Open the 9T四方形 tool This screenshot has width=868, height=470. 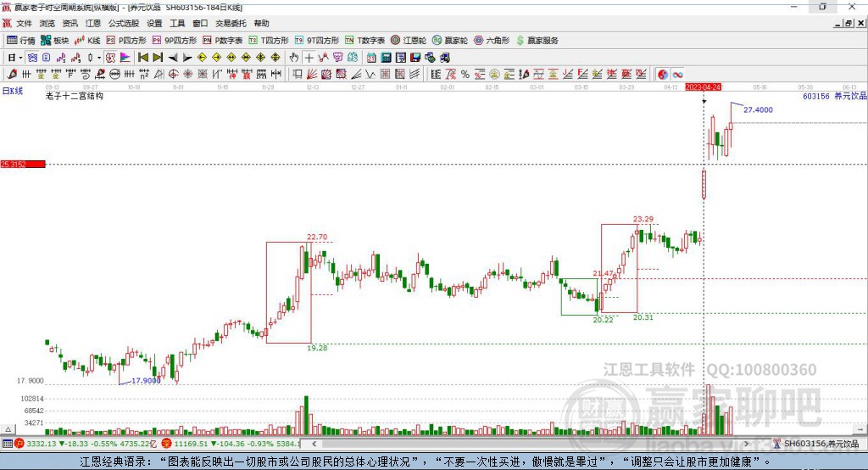[x=317, y=41]
